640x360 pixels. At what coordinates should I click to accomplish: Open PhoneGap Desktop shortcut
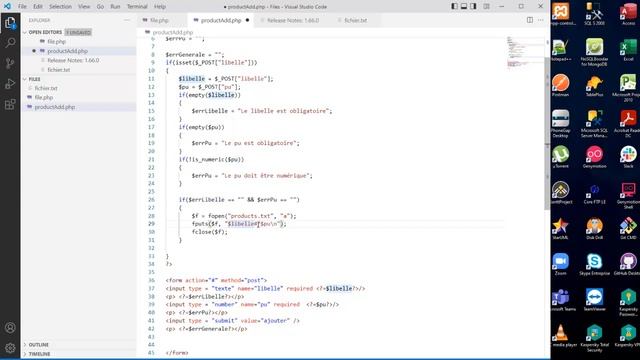(561, 123)
